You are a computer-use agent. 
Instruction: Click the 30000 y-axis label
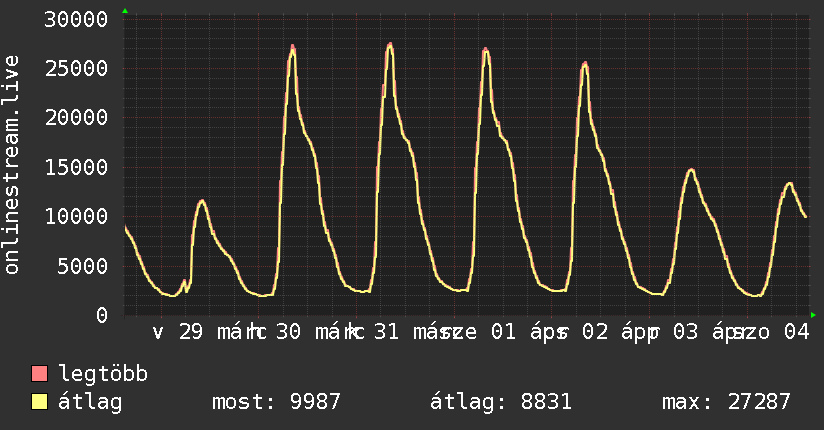[x=76, y=19]
